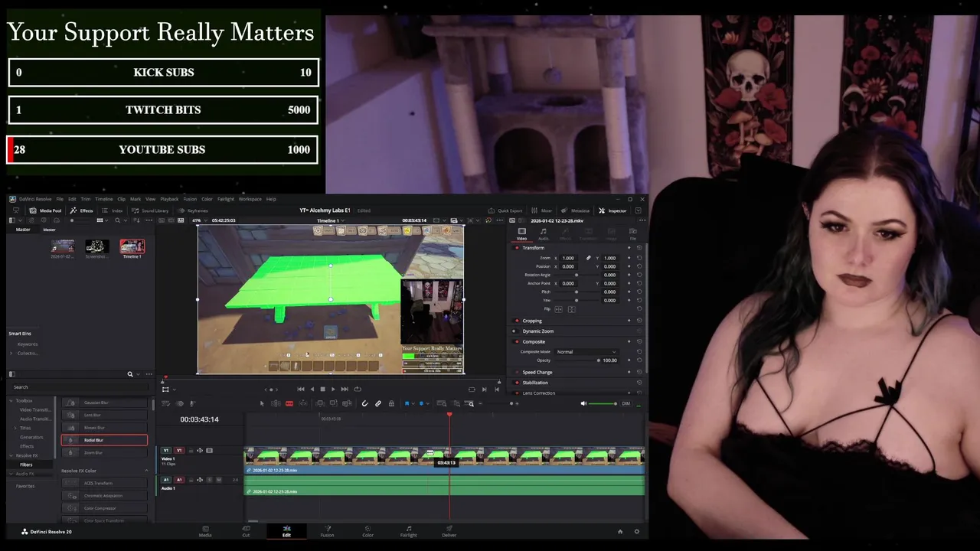Toggle the Stabilization enable switch
Screen dimensions: 980x551
click(516, 383)
